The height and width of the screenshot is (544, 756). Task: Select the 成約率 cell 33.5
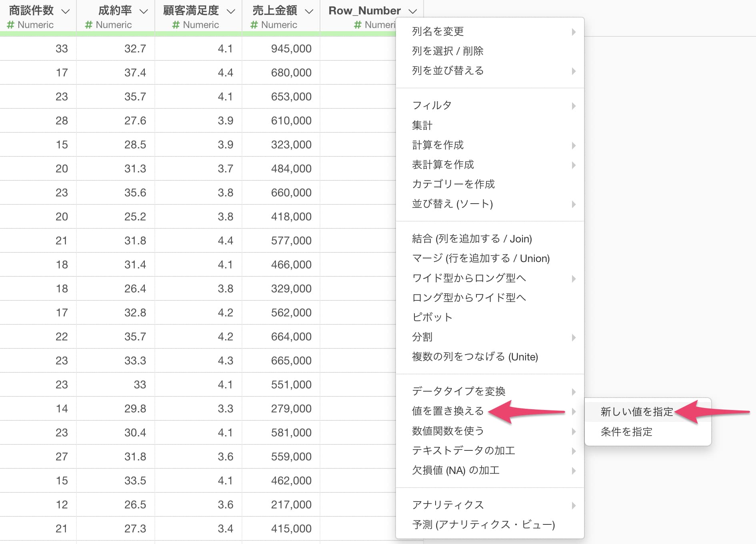pos(116,481)
